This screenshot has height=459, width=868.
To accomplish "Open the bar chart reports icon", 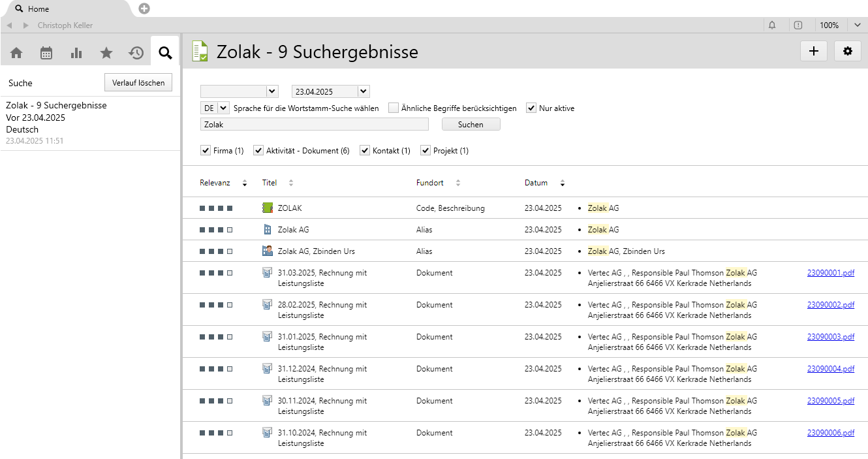I will [76, 54].
